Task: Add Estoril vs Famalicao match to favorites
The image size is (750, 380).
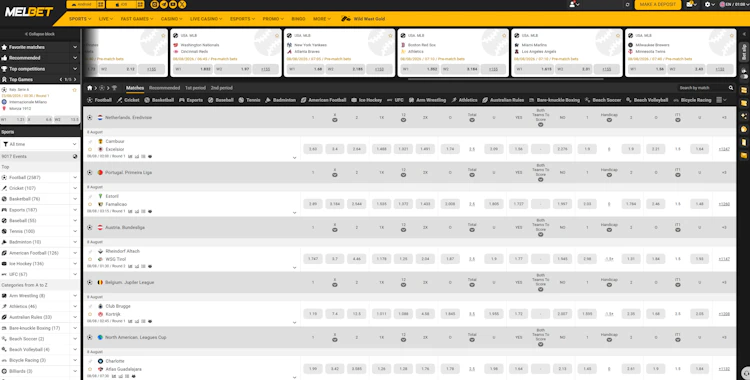Action: (x=89, y=204)
